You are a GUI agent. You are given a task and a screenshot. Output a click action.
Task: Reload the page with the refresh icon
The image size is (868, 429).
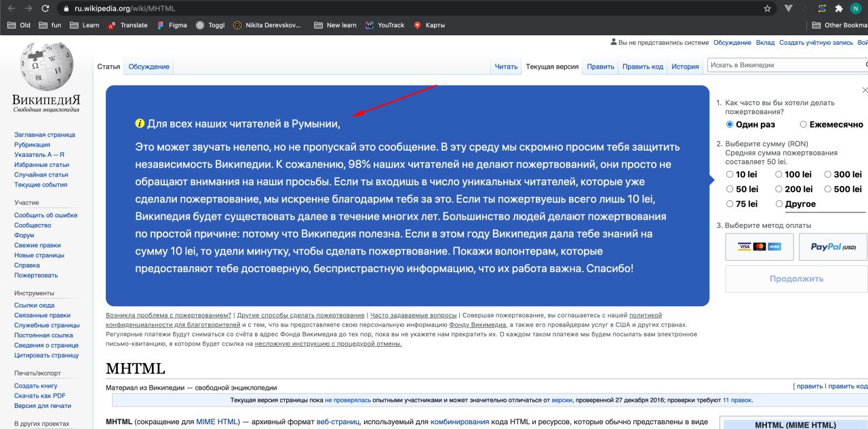(x=45, y=9)
